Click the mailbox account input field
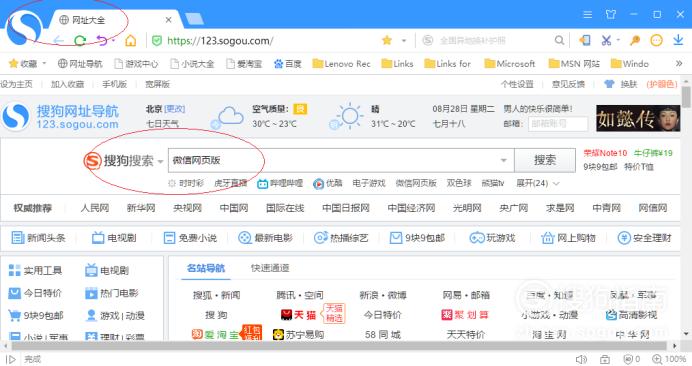This screenshot has height=366, width=692. tap(558, 124)
